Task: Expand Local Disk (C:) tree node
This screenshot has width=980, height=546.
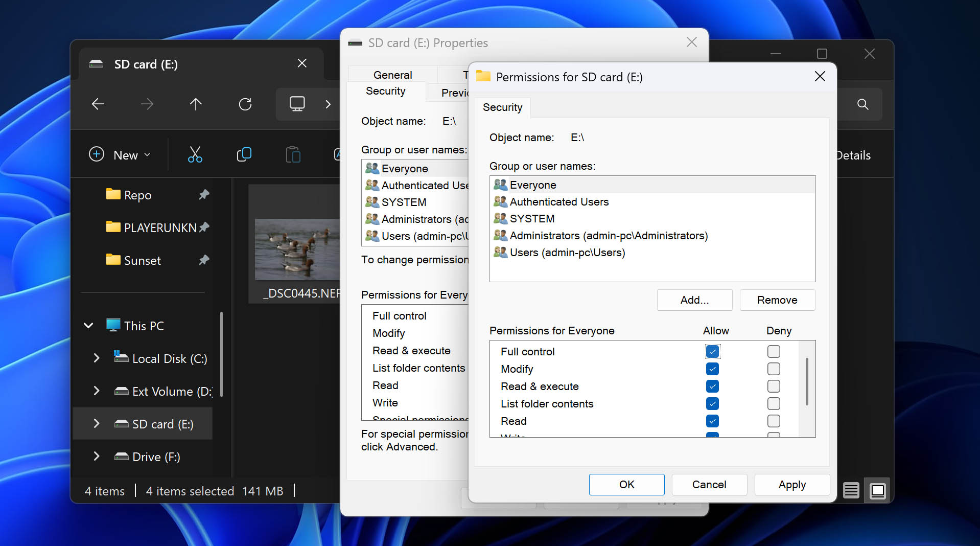Action: [97, 358]
